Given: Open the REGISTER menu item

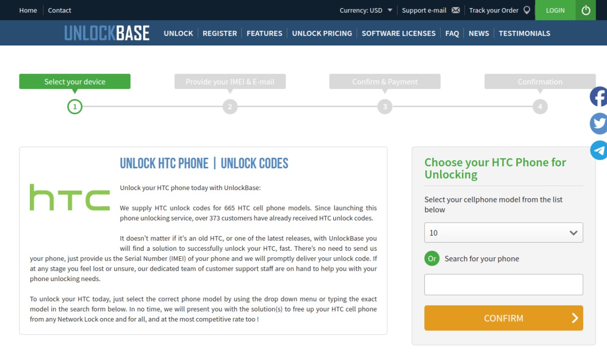Looking at the screenshot, I should click(x=220, y=33).
